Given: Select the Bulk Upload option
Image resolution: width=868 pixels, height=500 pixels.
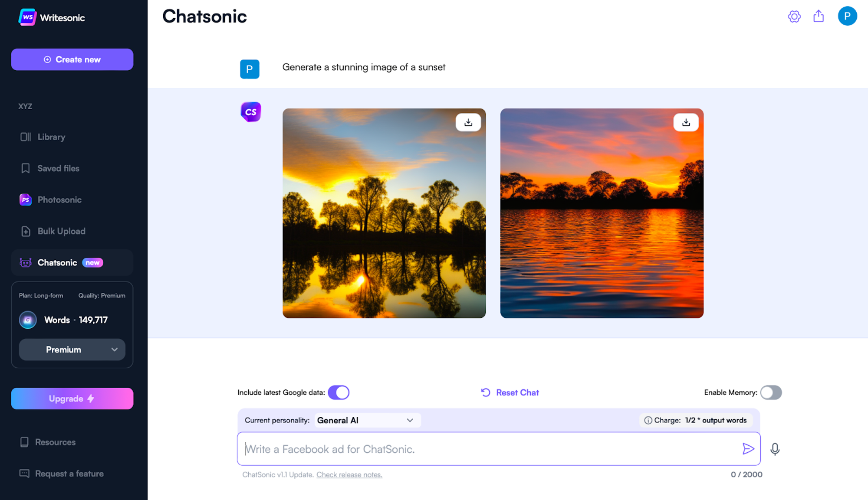Looking at the screenshot, I should (61, 231).
